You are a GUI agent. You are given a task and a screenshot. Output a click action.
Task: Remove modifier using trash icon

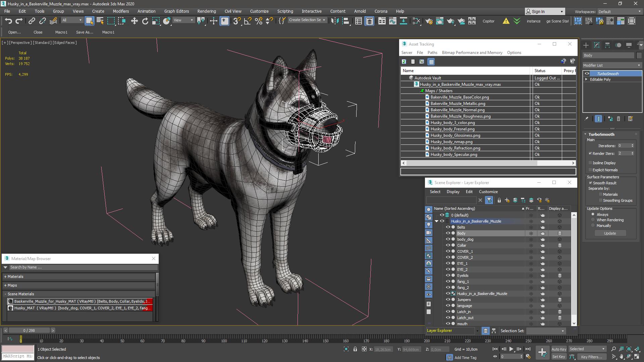[x=619, y=119]
